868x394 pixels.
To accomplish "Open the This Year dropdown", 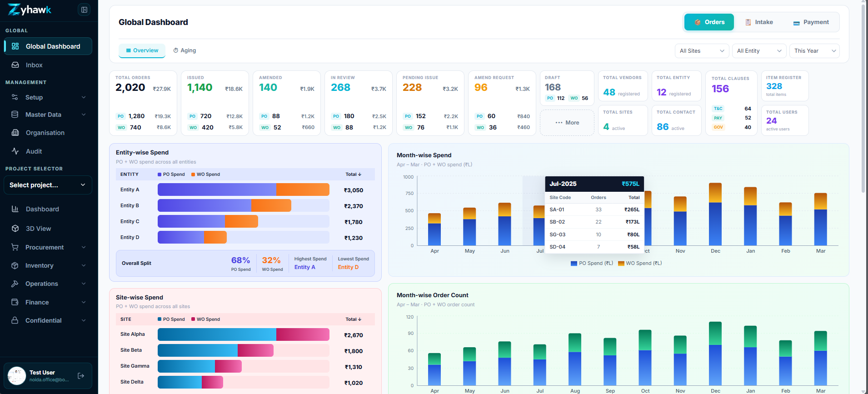I will (x=814, y=51).
